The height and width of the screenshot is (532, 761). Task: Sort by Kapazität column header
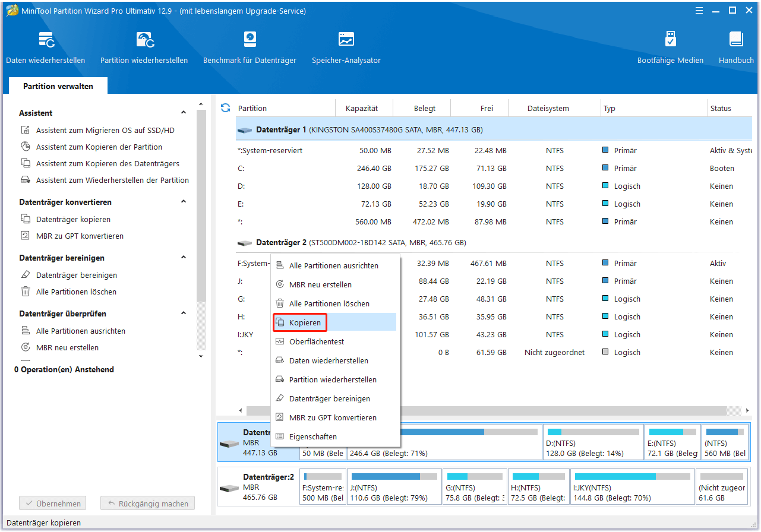pyautogui.click(x=362, y=108)
